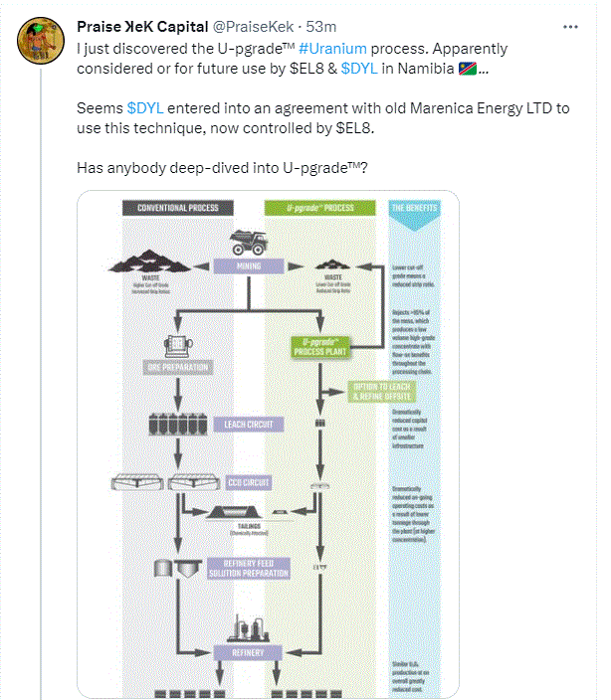Click the Conventional Process header in image
Viewport: 611px width, 700px height.
[178, 208]
